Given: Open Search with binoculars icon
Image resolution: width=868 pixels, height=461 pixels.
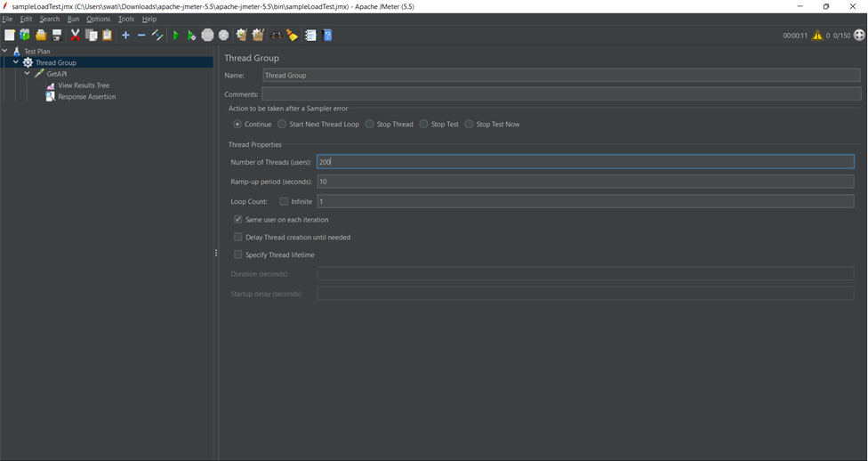Looking at the screenshot, I should [x=276, y=35].
